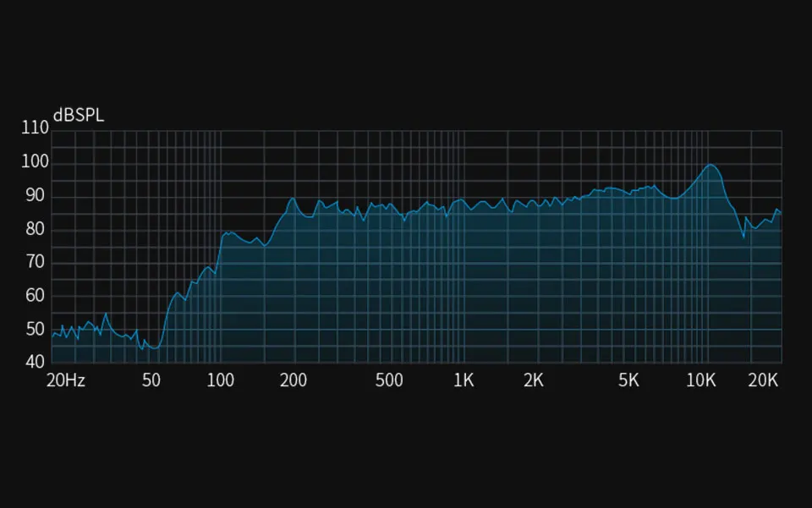Select the 50 value on vertical axis
Screen dimensions: 812x508
[x=35, y=329]
